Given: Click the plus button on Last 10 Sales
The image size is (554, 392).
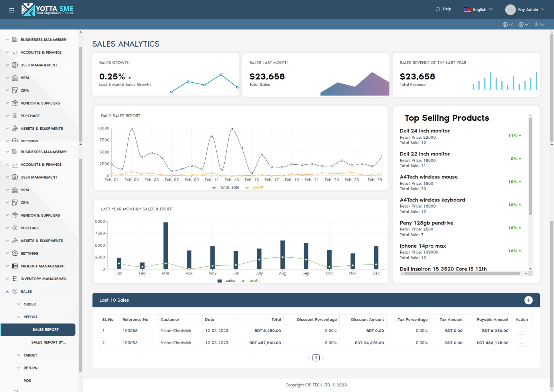Looking at the screenshot, I should point(529,300).
